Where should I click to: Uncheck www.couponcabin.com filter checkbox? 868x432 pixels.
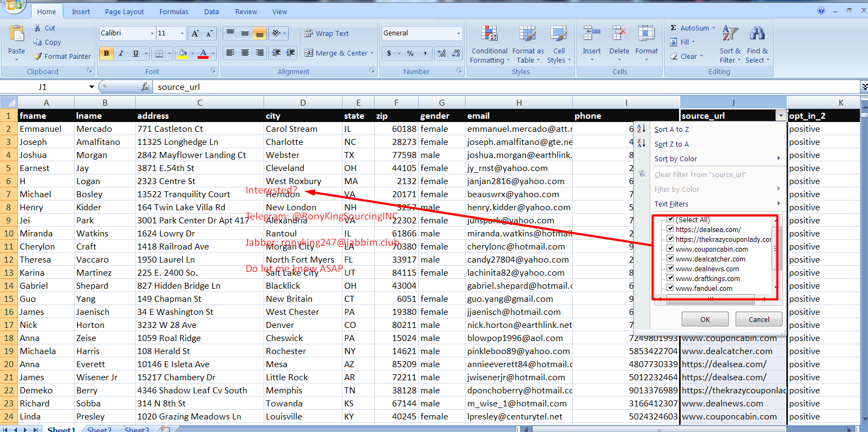tap(670, 249)
